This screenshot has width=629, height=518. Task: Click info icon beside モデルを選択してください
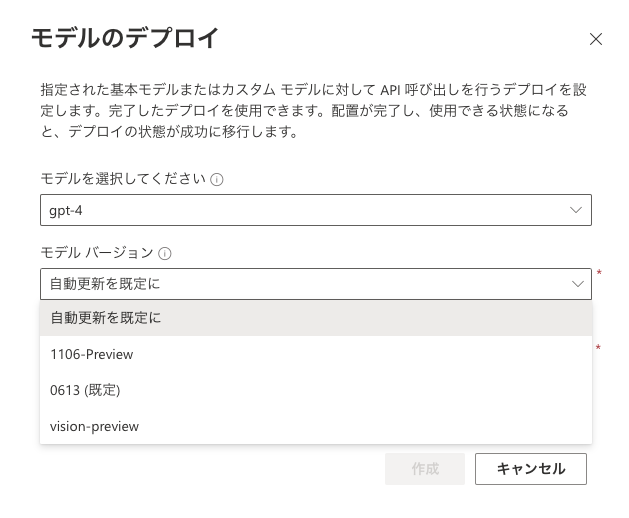(217, 180)
